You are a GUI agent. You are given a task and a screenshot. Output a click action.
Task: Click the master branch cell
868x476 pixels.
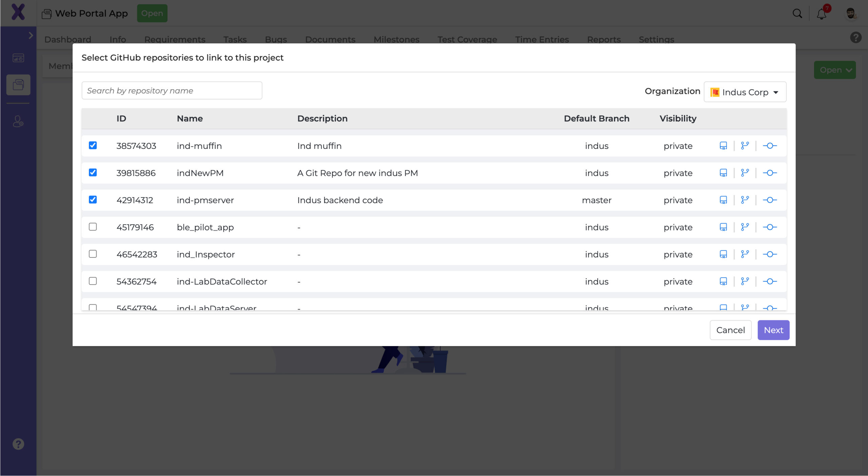(x=596, y=200)
